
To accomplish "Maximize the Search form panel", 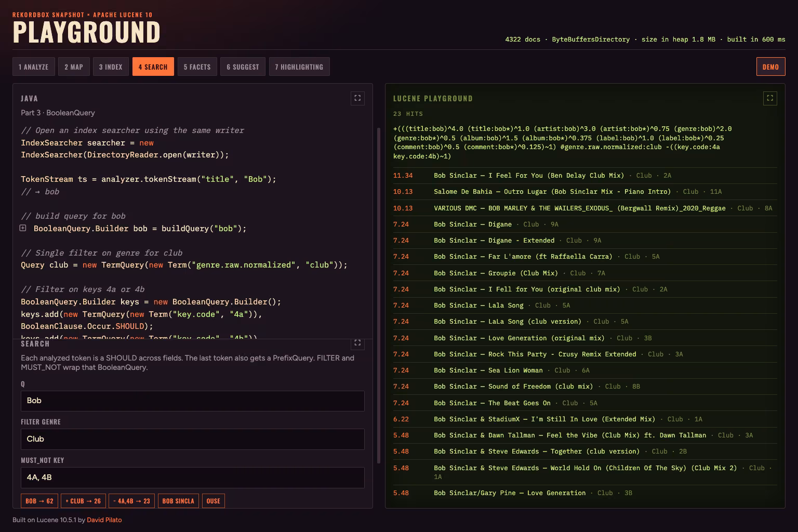I will click(x=357, y=343).
